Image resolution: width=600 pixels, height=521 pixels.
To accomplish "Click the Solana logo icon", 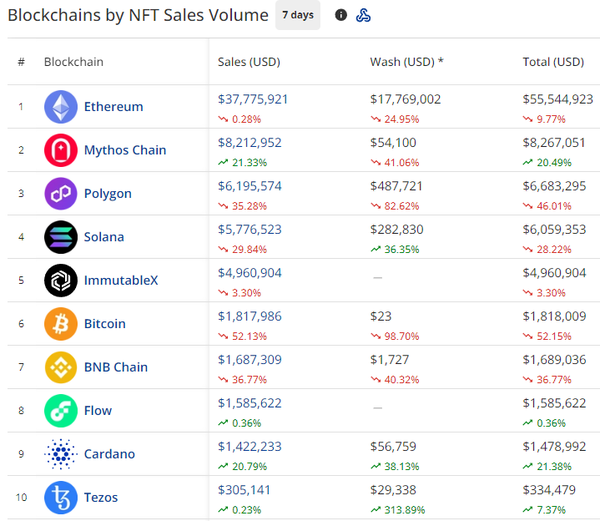I will click(61, 237).
